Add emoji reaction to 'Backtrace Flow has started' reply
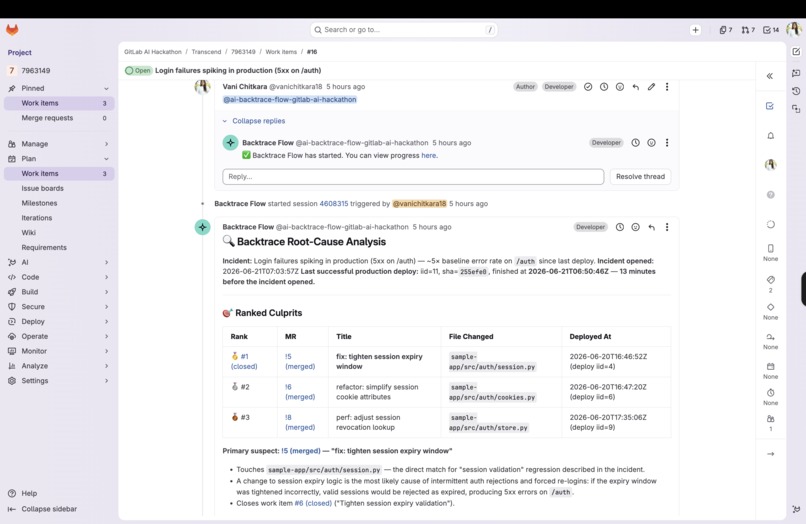This screenshot has width=806, height=524. tap(651, 142)
